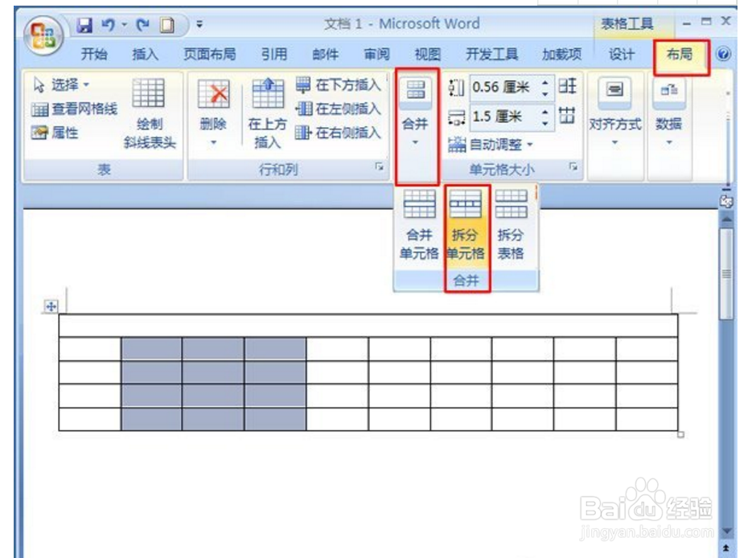Click the vertical scrollbar thumb
Screen dimensions: 756x558
pyautogui.click(x=726, y=273)
